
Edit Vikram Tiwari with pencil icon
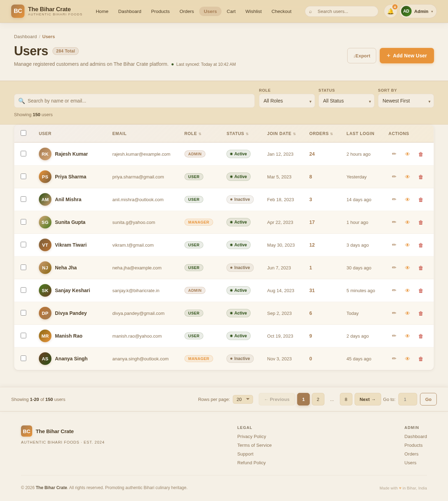[394, 245]
